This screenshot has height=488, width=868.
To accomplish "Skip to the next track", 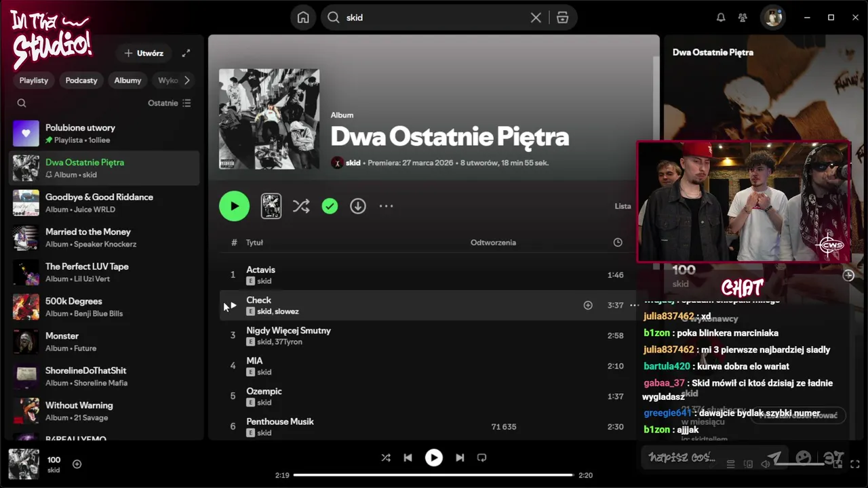I will (460, 457).
